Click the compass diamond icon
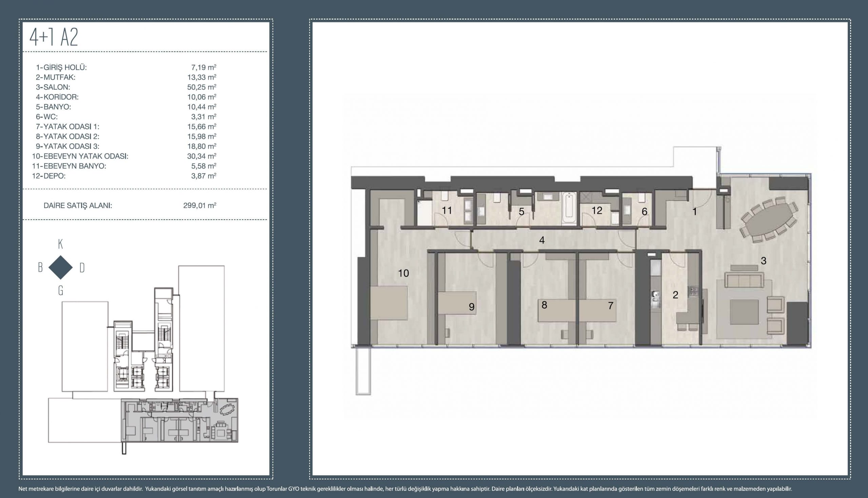Image resolution: width=868 pixels, height=498 pixels. click(x=61, y=267)
